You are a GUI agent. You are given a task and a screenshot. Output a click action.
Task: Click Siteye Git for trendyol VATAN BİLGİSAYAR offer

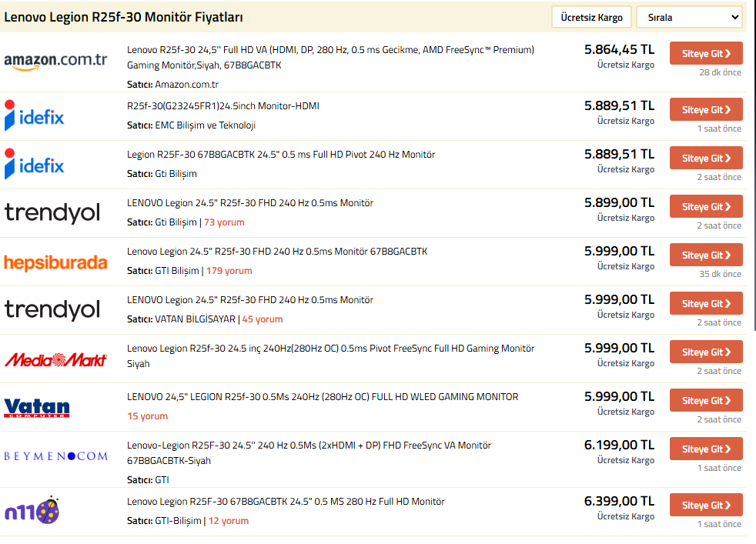(706, 304)
